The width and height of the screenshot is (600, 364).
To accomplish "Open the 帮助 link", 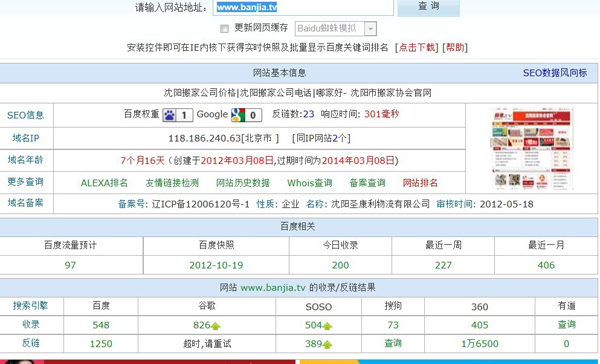I will [x=455, y=47].
